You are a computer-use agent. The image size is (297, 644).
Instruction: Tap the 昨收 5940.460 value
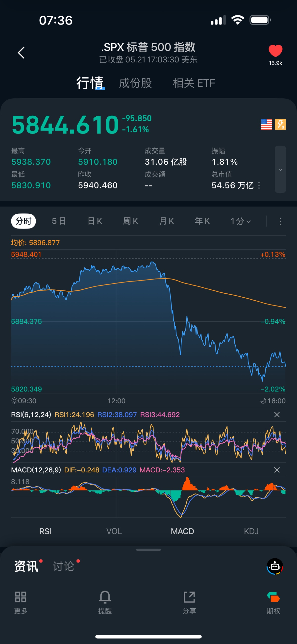98,185
